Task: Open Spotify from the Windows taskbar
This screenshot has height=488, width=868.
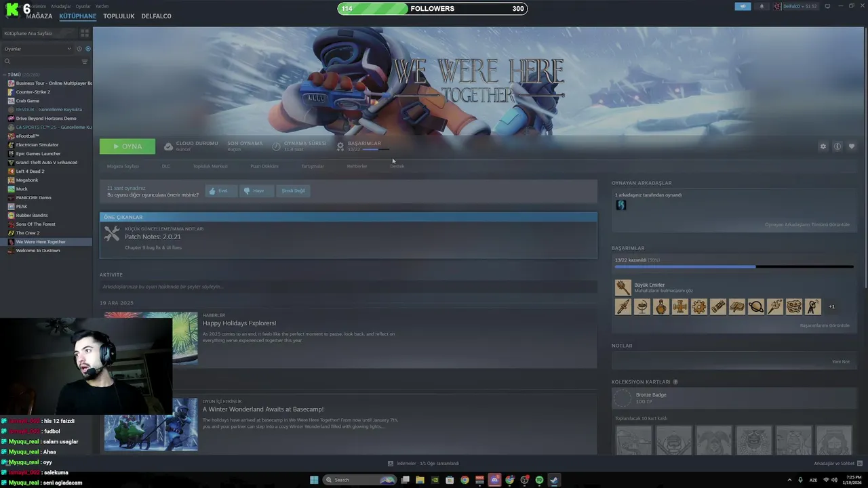Action: [x=540, y=480]
